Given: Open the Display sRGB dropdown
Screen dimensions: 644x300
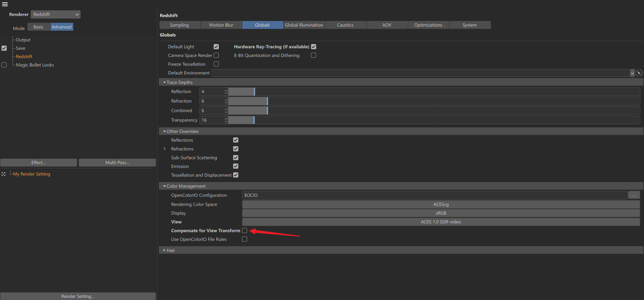Looking at the screenshot, I should [441, 213].
